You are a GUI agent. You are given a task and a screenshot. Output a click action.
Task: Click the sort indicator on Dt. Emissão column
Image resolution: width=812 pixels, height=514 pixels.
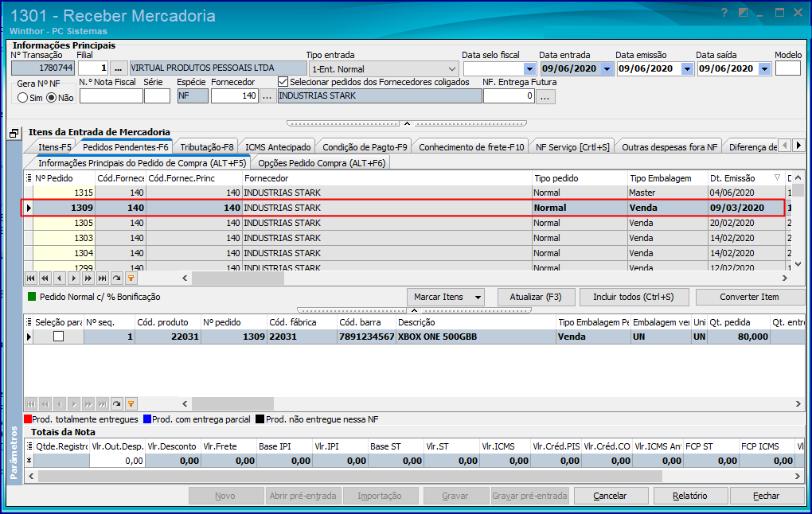777,178
